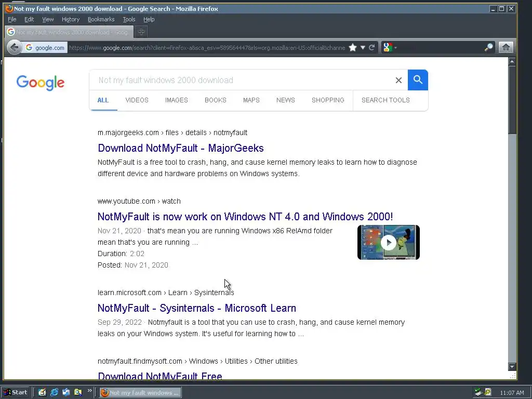This screenshot has height=399, width=532.
Task: Clear the Google search query with X
Action: (398, 80)
